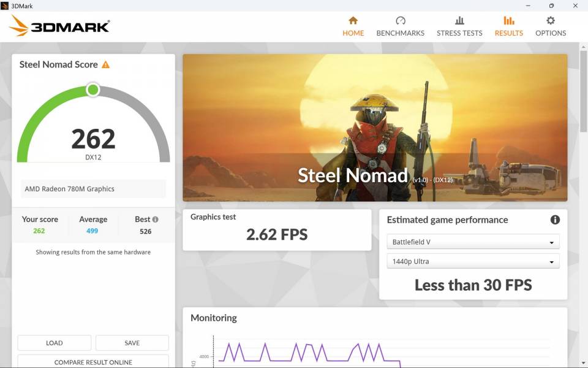Select the STRESS TESTS tab label
This screenshot has width=588, height=368.
tap(459, 33)
